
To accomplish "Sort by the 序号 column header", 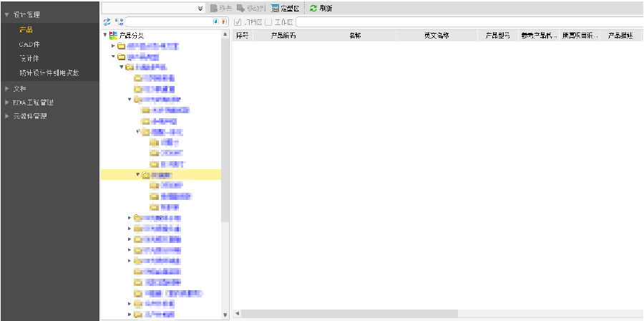I will click(243, 36).
